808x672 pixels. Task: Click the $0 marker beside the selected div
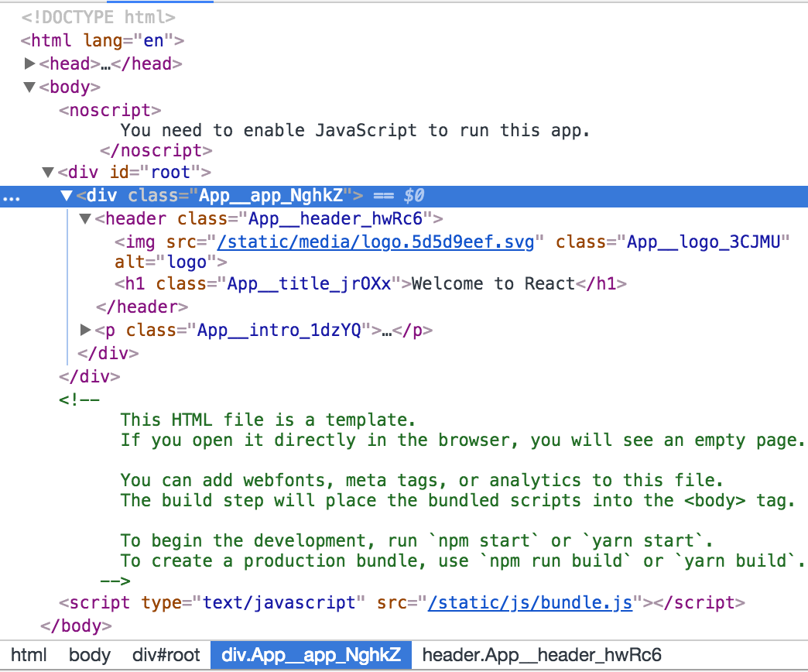click(413, 195)
